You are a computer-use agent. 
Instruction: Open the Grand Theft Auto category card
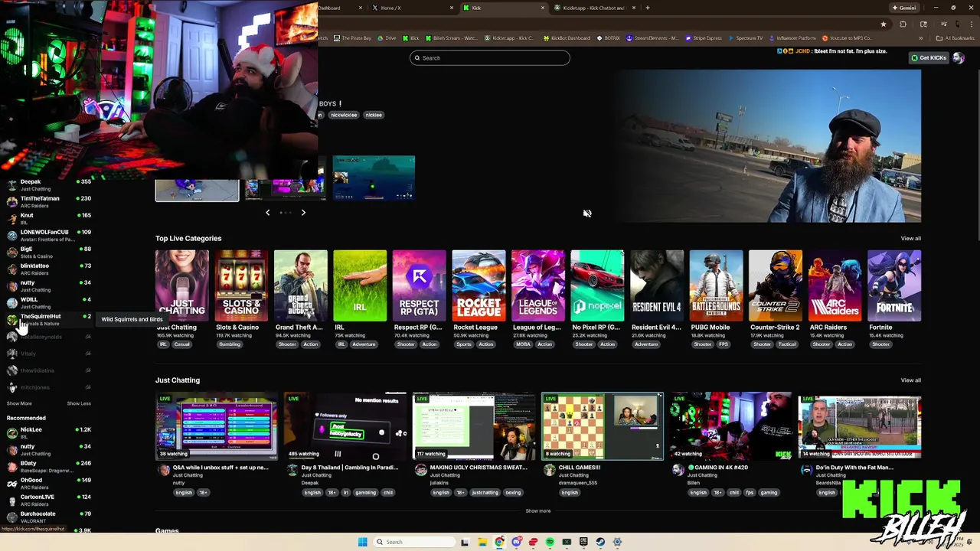301,285
